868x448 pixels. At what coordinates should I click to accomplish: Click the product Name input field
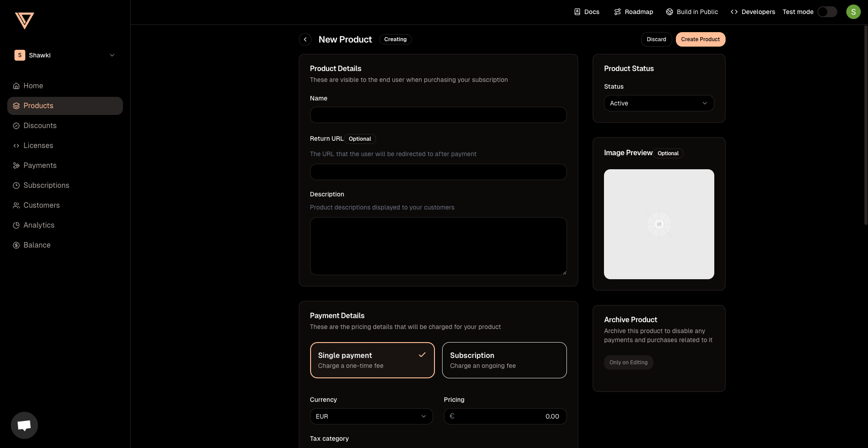(438, 115)
